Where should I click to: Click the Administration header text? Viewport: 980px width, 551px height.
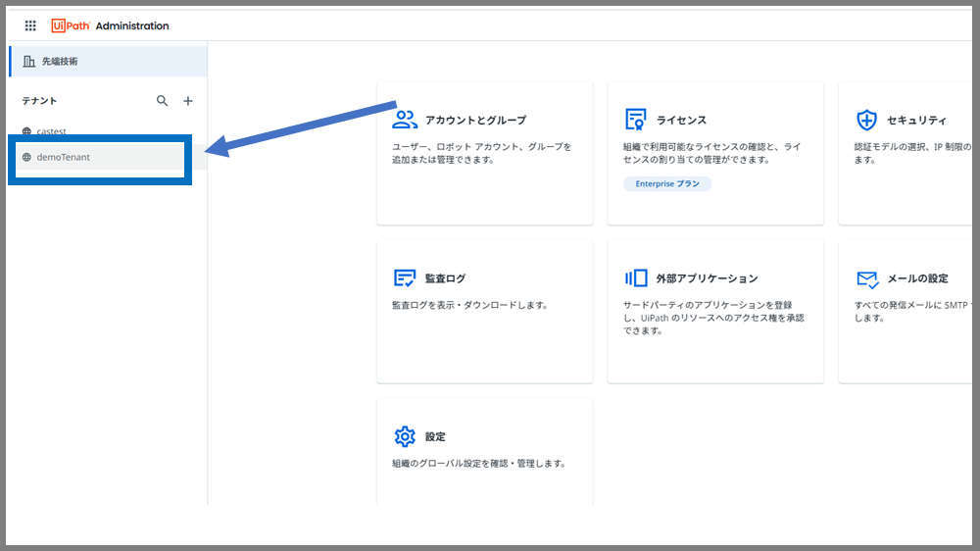click(132, 25)
